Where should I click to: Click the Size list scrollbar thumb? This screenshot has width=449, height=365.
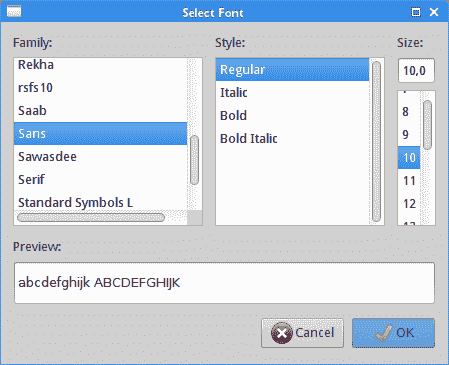(427, 125)
